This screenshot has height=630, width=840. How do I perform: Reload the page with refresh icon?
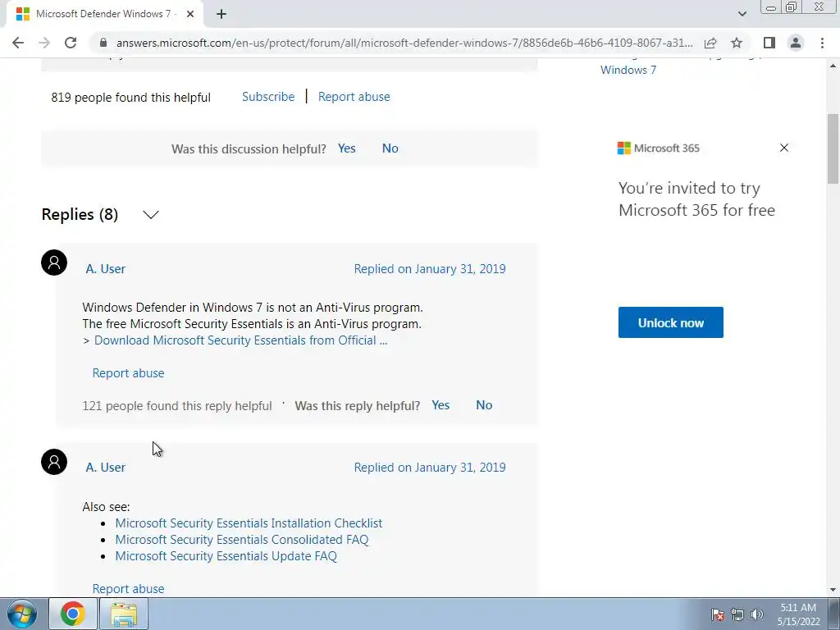(71, 43)
